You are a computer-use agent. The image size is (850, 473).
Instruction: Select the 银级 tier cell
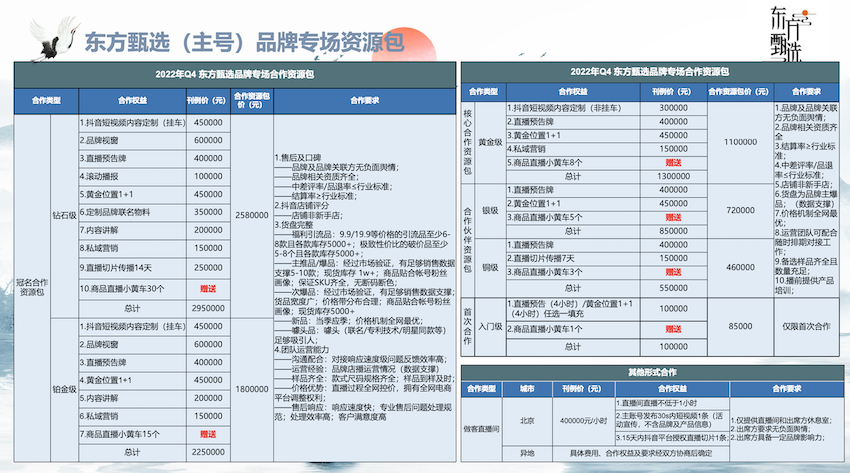tap(489, 211)
